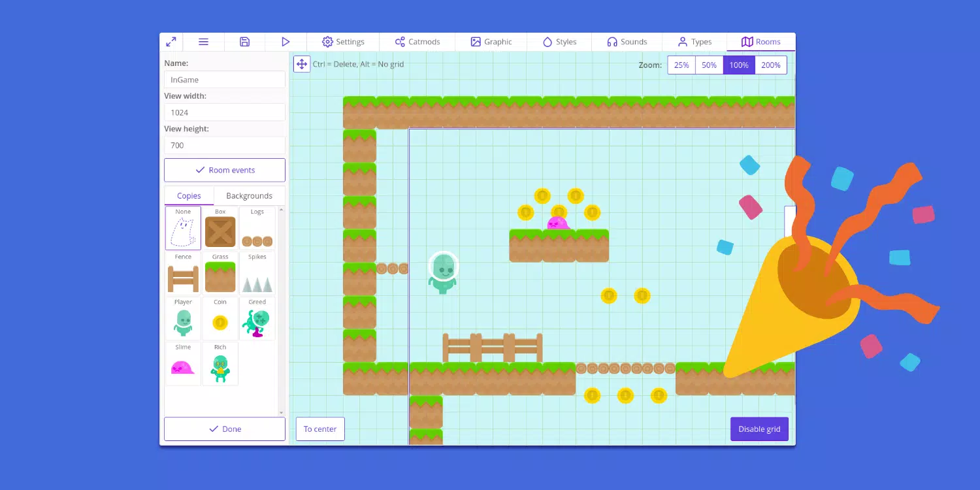
Task: Click the View height field
Action: pos(225,145)
